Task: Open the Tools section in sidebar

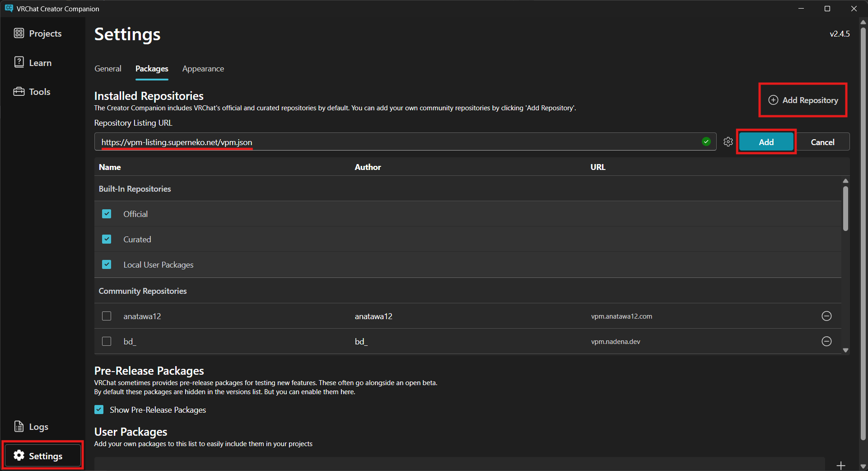Action: 32,92
